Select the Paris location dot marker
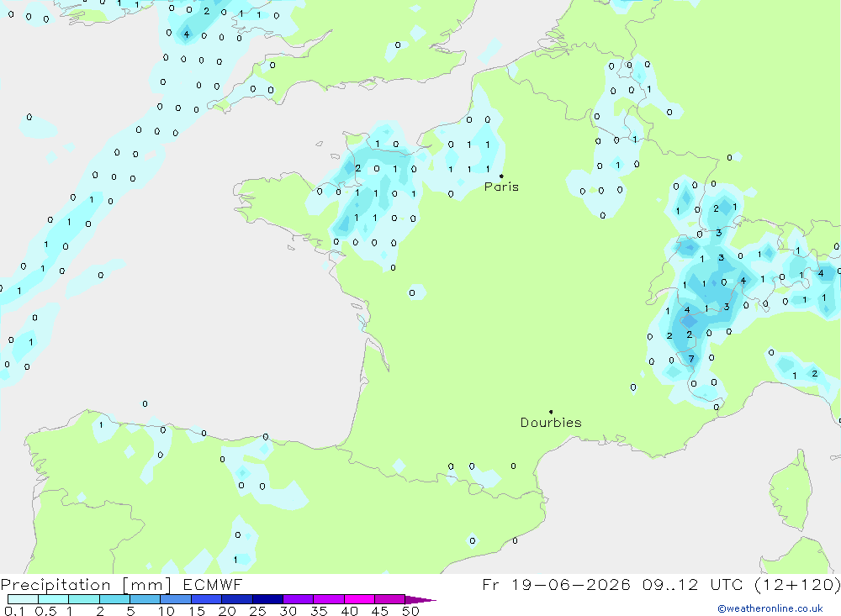Viewport: 841px width, 616px height. click(501, 176)
